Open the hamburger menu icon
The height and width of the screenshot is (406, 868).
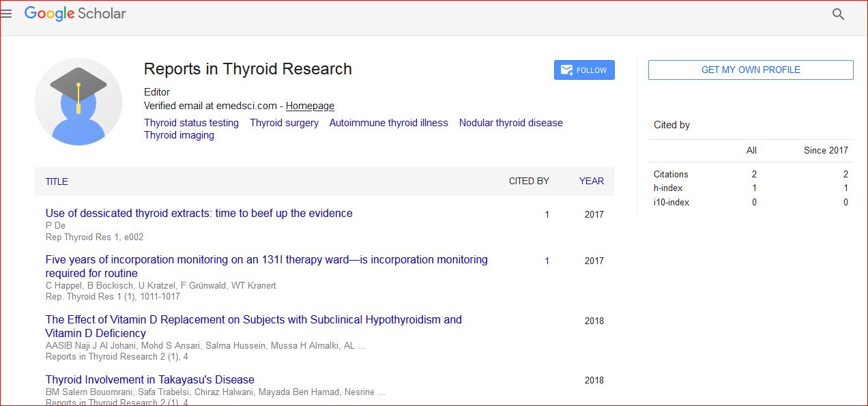[6, 14]
